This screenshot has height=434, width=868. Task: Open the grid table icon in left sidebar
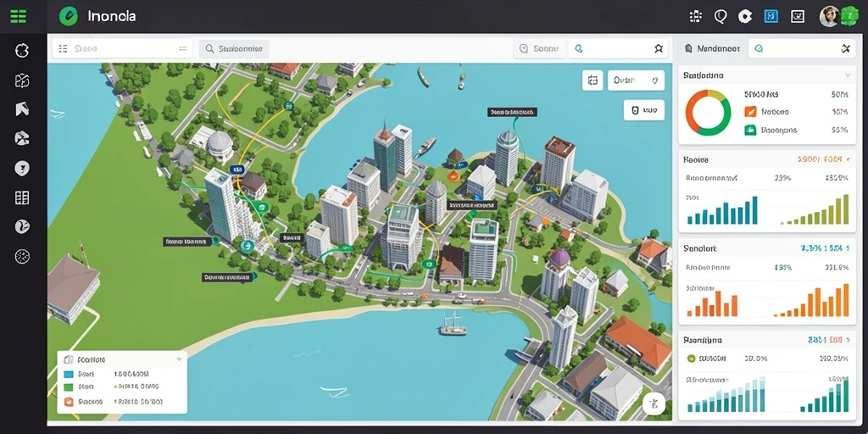[x=21, y=198]
